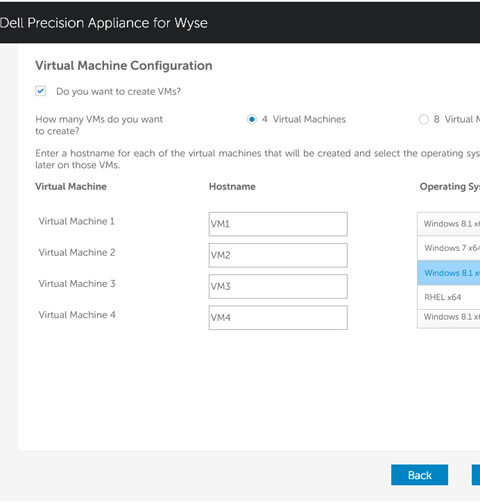Select the 4 Virtual Machines radio button

click(x=252, y=119)
